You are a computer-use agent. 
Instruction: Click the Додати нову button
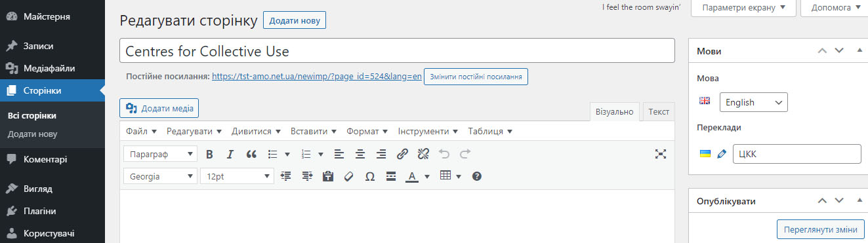295,21
